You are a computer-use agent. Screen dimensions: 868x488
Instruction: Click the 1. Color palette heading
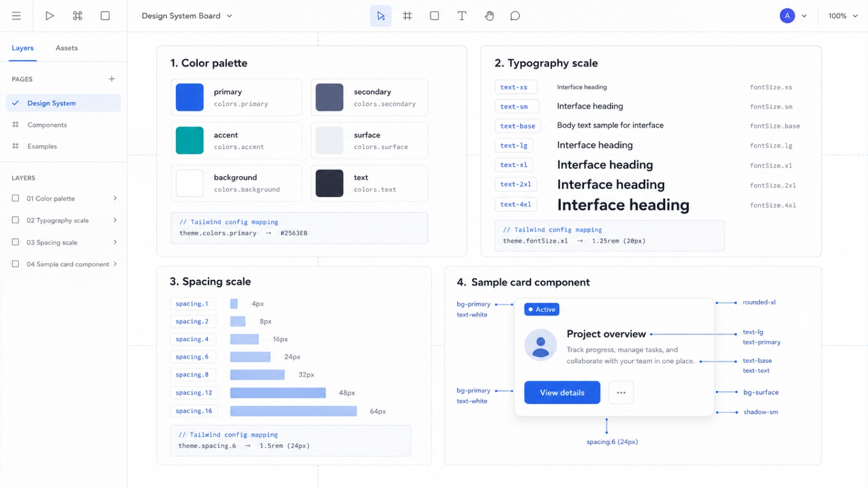[209, 63]
